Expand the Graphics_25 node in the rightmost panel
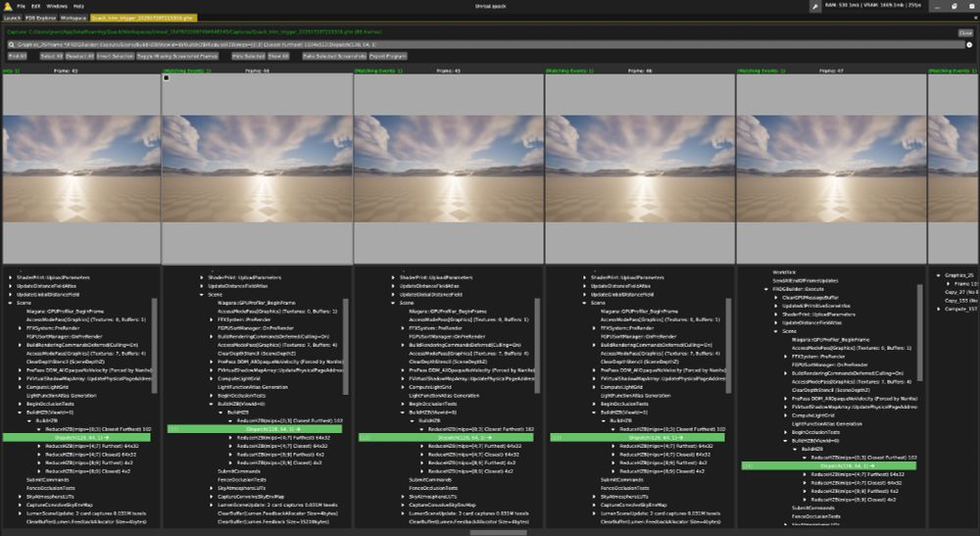This screenshot has width=980, height=536. click(939, 275)
